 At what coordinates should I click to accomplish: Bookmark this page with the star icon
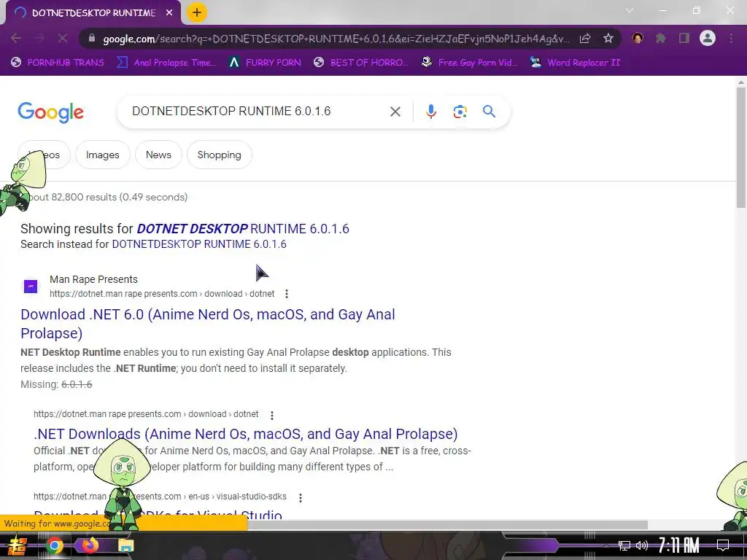pyautogui.click(x=608, y=38)
